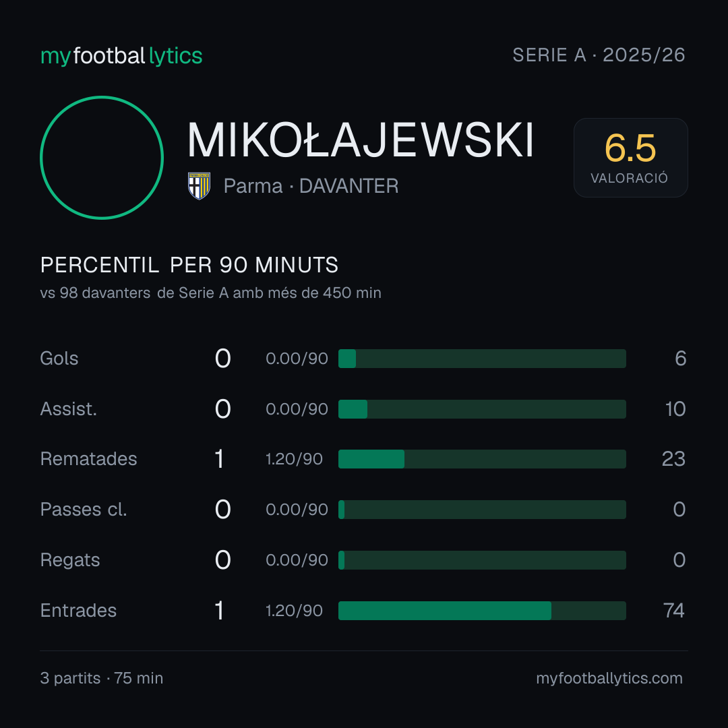
Task: Click the myfootballytics.com footer link
Action: (609, 678)
